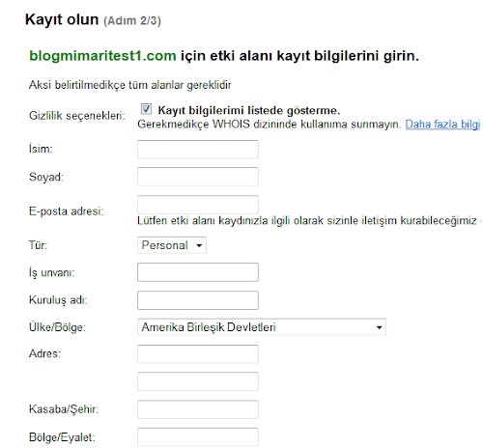
Task: Click the arrow on the Personal dropdown
Action: click(x=199, y=245)
